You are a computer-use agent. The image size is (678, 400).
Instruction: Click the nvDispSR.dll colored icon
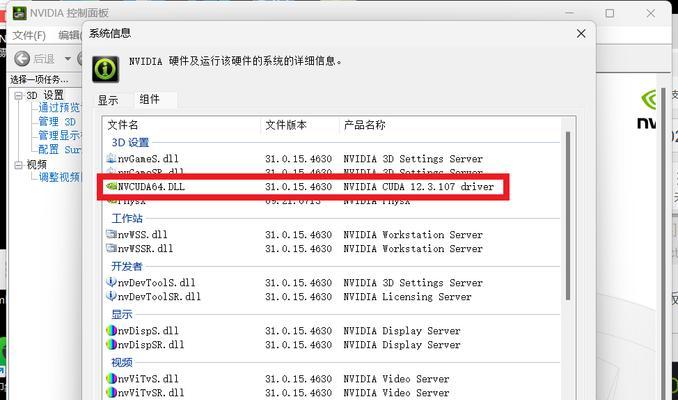click(x=112, y=344)
